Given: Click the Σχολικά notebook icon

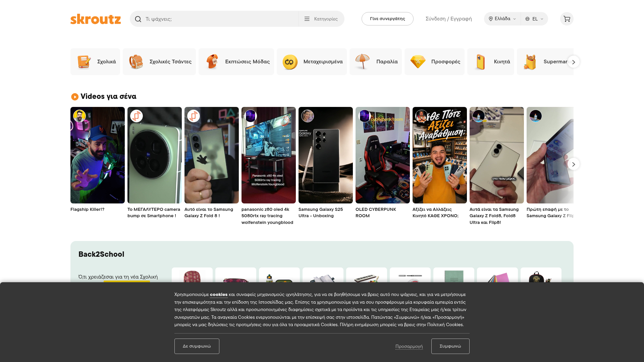Looking at the screenshot, I should tap(84, 62).
